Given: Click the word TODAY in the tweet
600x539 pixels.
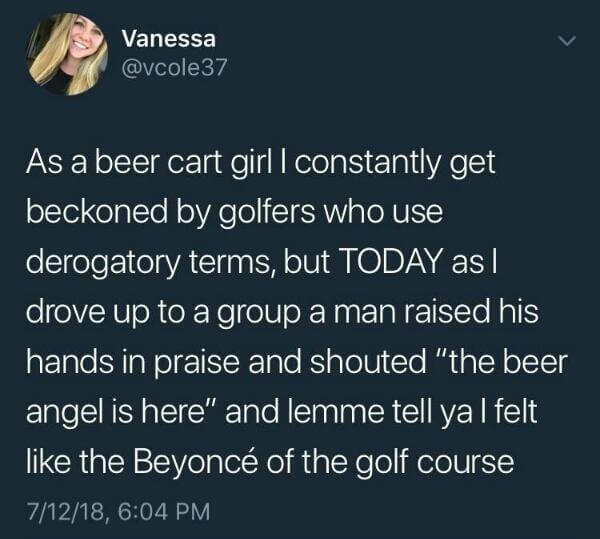Looking at the screenshot, I should 389,262.
